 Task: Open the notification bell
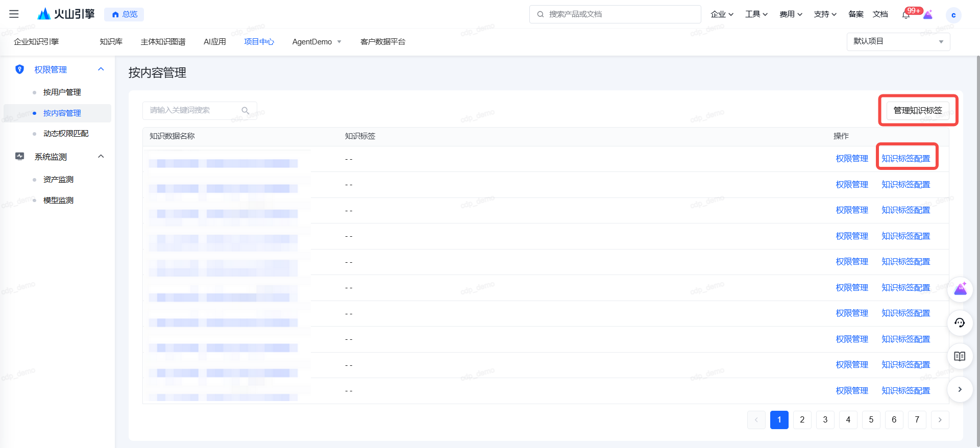[906, 14]
